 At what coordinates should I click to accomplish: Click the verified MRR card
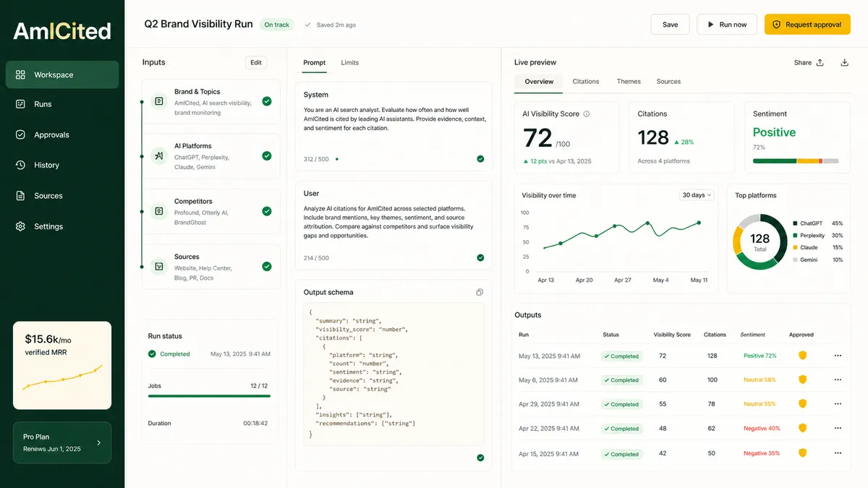tap(62, 365)
